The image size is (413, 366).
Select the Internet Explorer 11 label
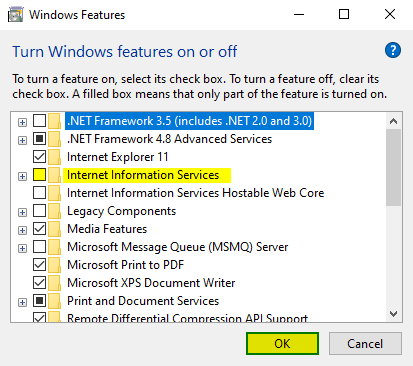point(118,157)
